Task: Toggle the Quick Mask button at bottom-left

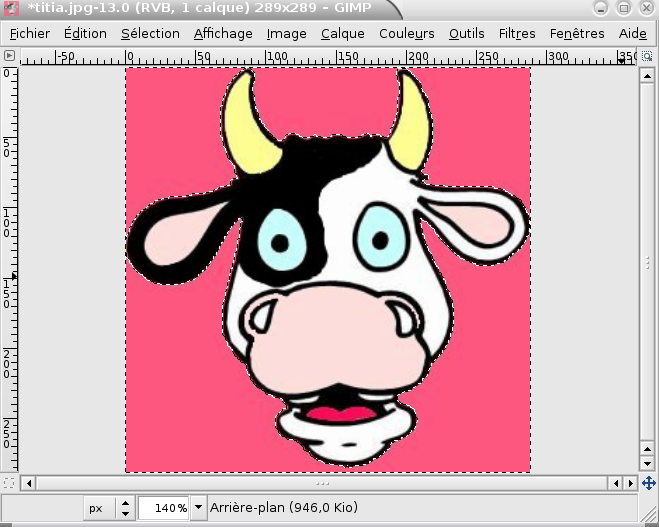Action: click(9, 483)
